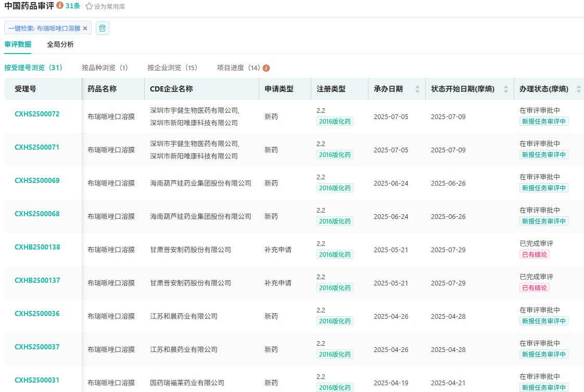This screenshot has width=584, height=392.
Task: Sort by 状态开始日期(摩熵) column arrows
Action: point(505,89)
